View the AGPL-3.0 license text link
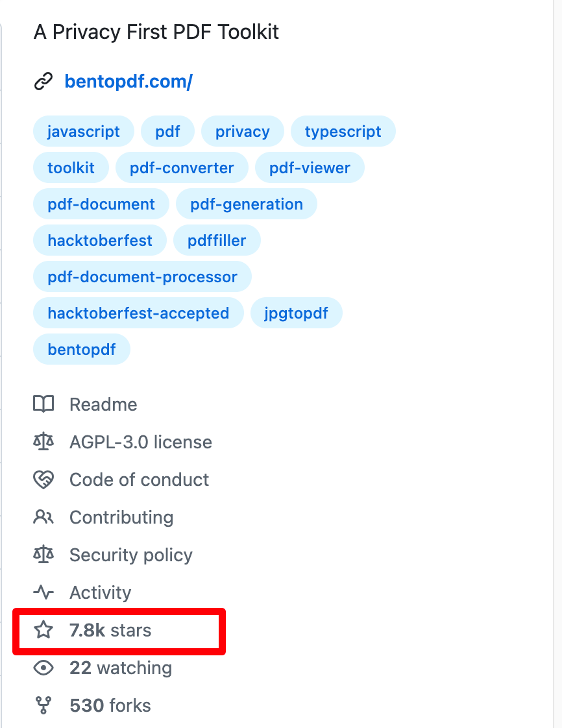 [140, 443]
